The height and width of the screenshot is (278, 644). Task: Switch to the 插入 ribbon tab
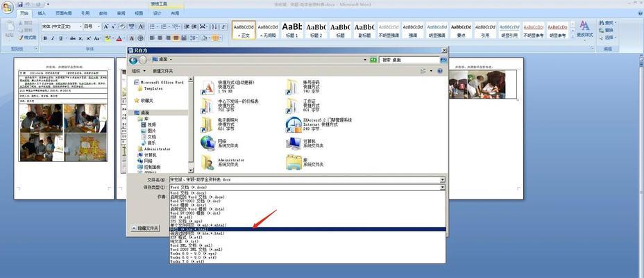[x=42, y=13]
